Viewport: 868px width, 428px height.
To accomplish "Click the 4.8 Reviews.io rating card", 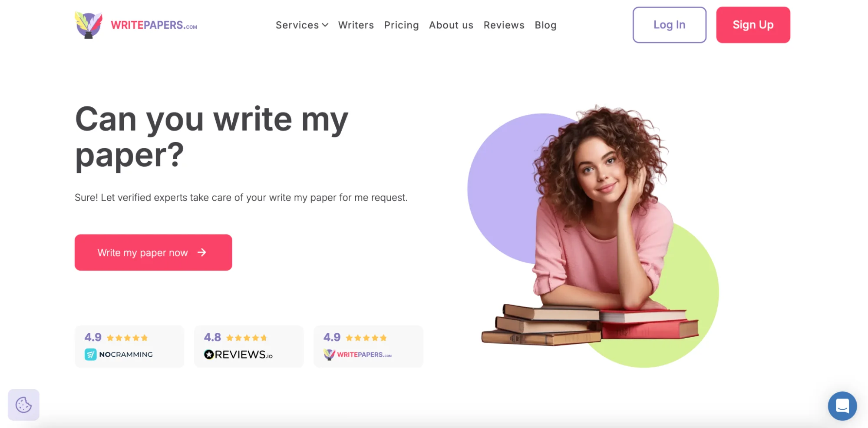I will (x=249, y=346).
